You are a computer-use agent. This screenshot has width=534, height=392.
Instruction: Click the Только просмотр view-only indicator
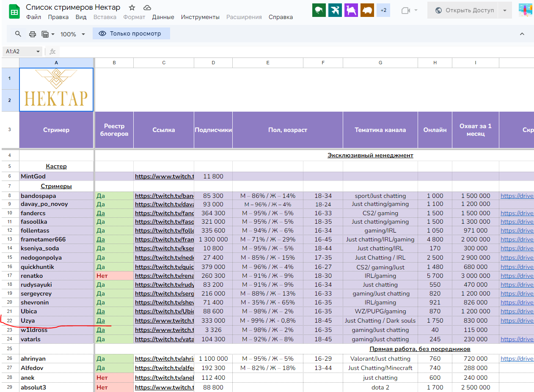(x=131, y=34)
